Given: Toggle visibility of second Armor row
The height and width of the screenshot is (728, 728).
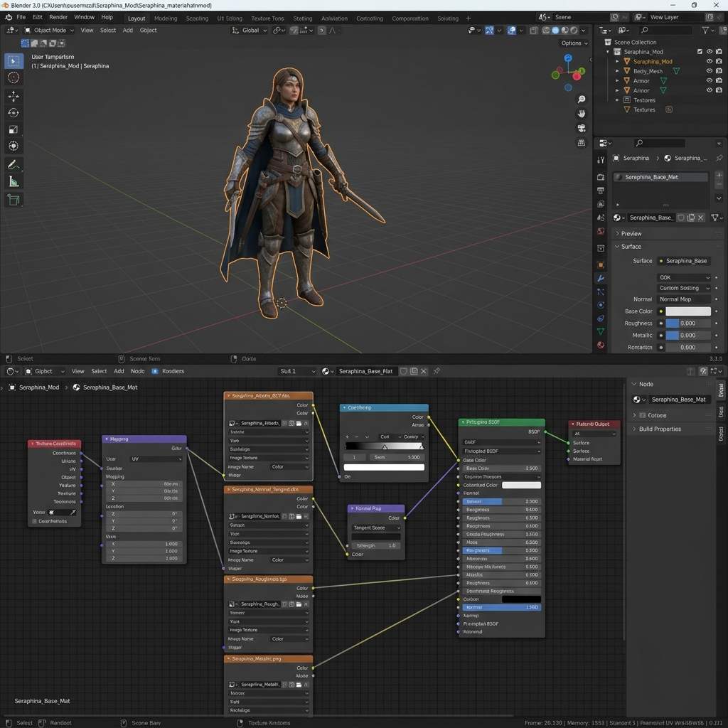Looking at the screenshot, I should 709,90.
